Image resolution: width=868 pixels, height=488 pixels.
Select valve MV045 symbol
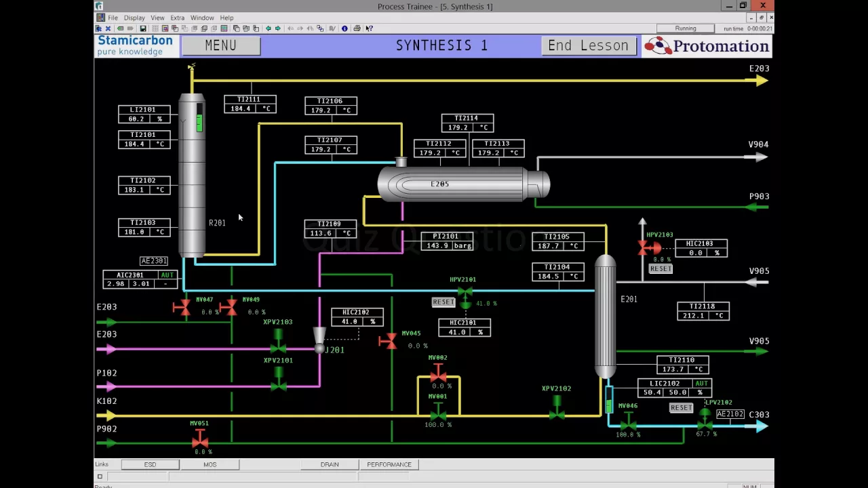pyautogui.click(x=388, y=341)
